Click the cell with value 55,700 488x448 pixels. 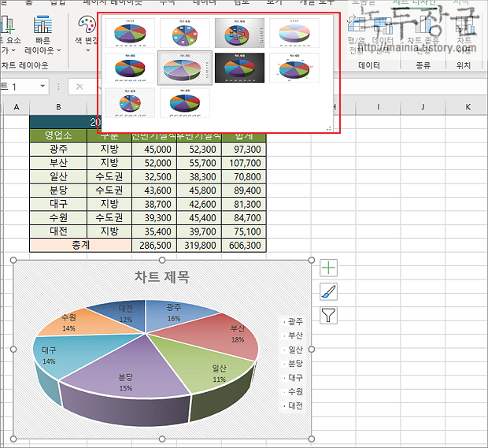[x=199, y=163]
